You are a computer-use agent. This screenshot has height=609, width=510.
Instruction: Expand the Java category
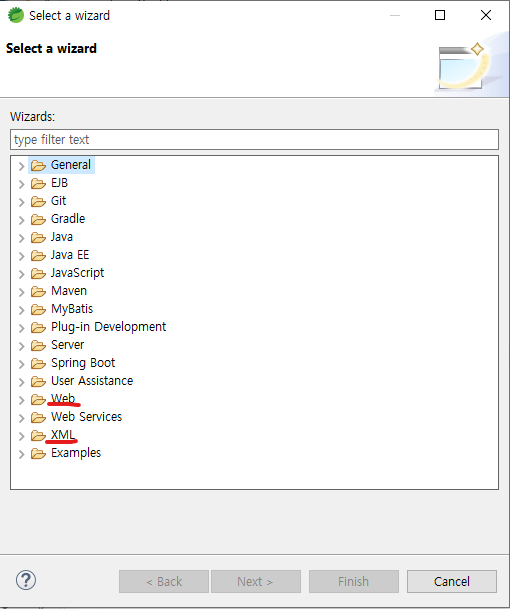(21, 238)
